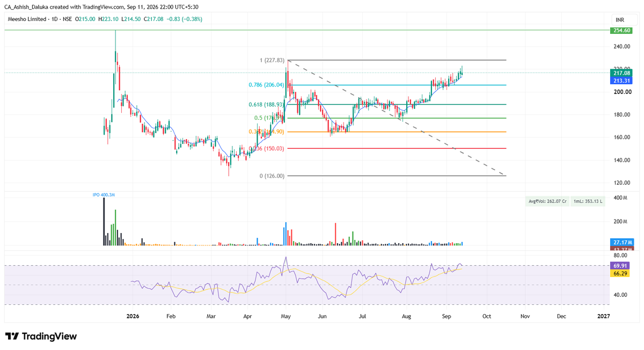This screenshot has height=350, width=644.
Task: Click the purple 69.91 RSI label
Action: tap(620, 266)
